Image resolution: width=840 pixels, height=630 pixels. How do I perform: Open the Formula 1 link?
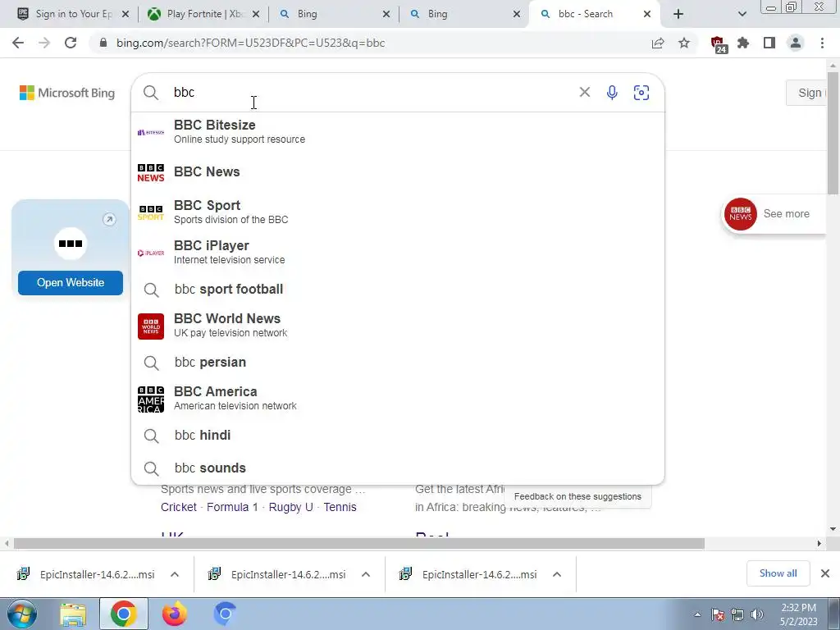pos(232,507)
